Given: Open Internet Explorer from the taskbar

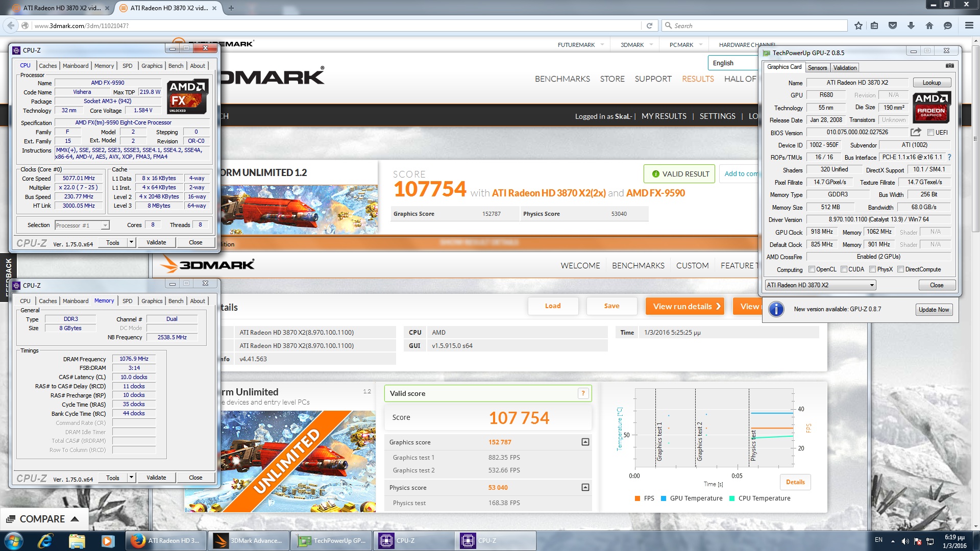Looking at the screenshot, I should pos(45,541).
